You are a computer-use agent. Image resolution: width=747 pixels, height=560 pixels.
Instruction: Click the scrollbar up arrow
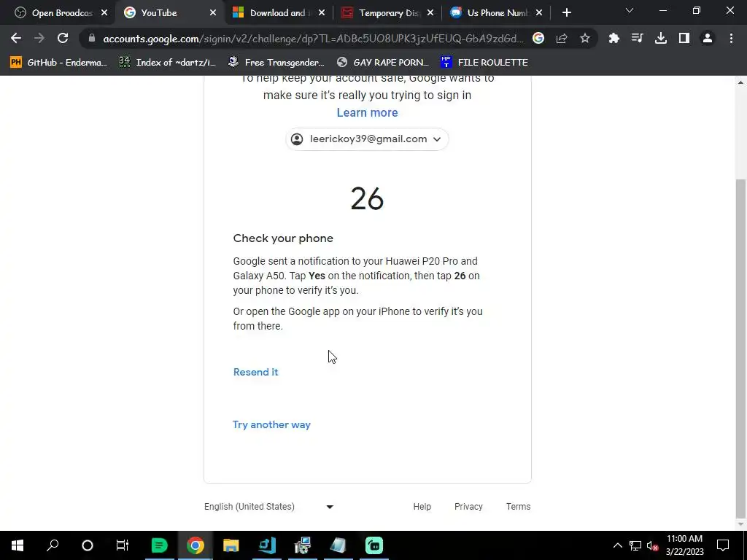coord(740,83)
